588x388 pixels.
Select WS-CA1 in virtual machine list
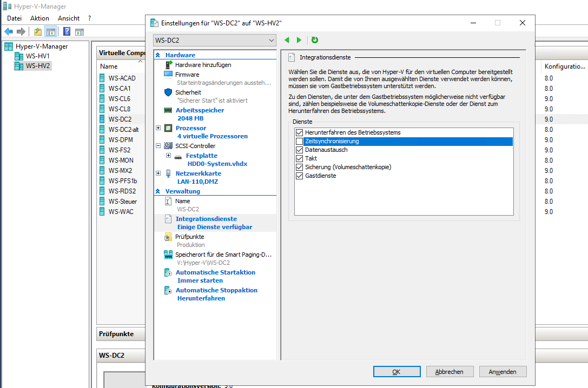119,89
